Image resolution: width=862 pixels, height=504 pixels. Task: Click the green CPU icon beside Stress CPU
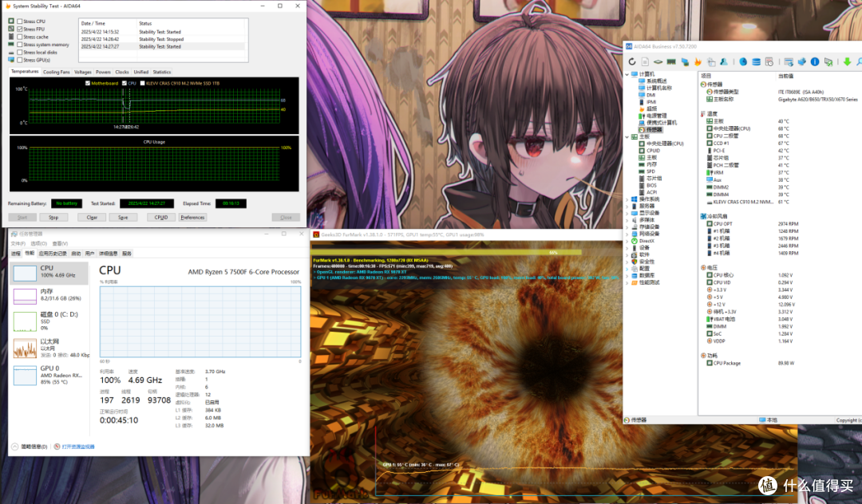click(x=11, y=21)
